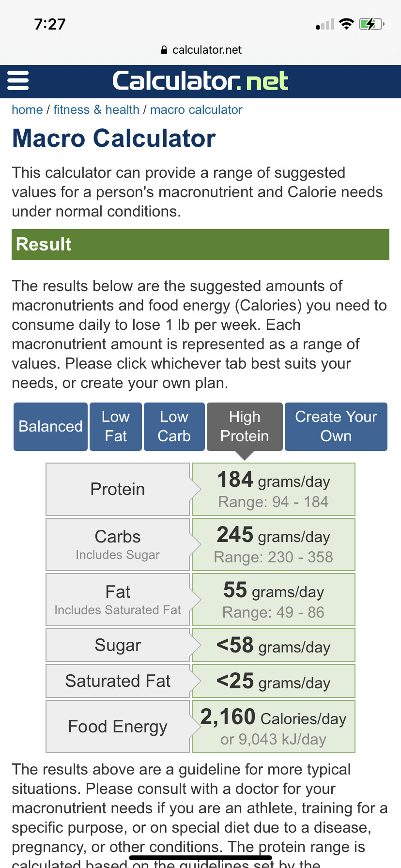Tap the green Result header bar
401x868 pixels.
pyautogui.click(x=200, y=245)
